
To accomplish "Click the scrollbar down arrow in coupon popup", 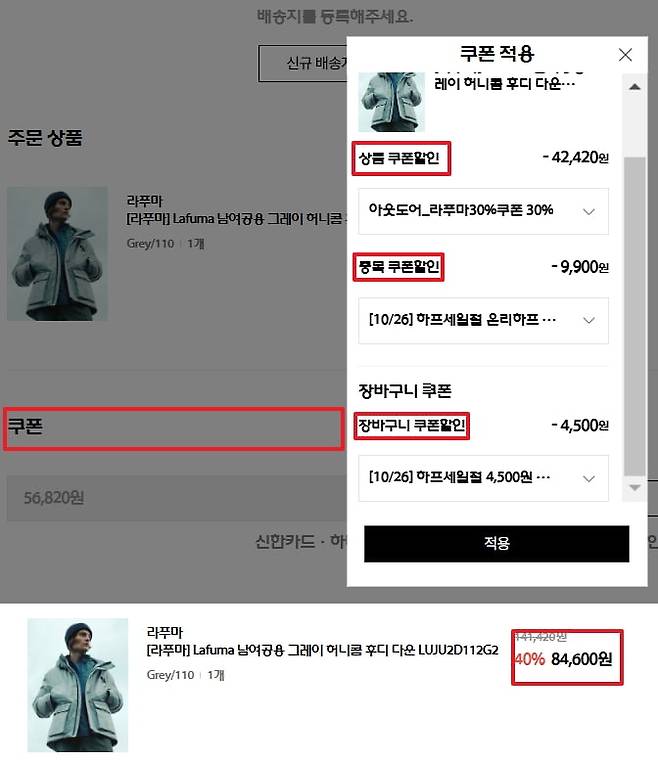I will [635, 487].
